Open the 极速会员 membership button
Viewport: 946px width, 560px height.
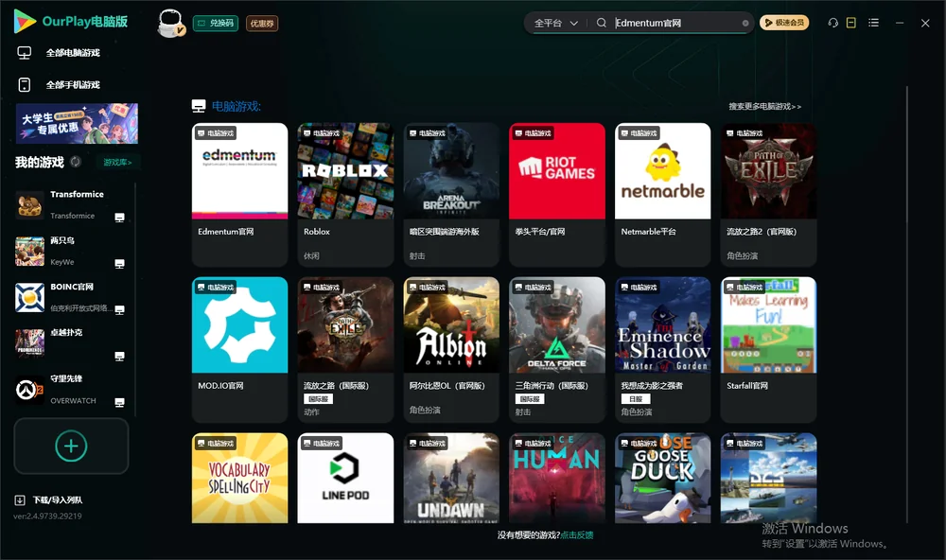[784, 23]
